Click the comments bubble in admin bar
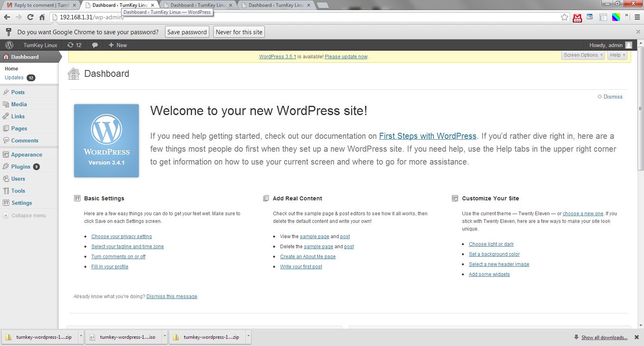 pos(95,45)
